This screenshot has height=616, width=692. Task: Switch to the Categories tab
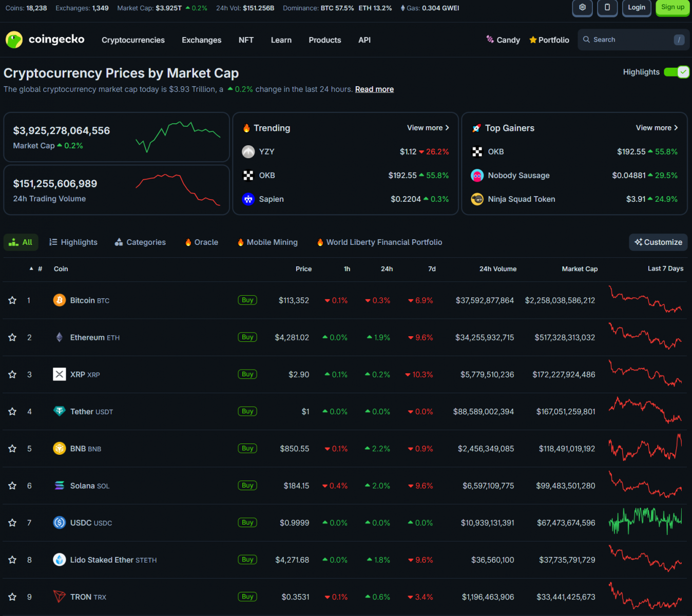pos(140,242)
